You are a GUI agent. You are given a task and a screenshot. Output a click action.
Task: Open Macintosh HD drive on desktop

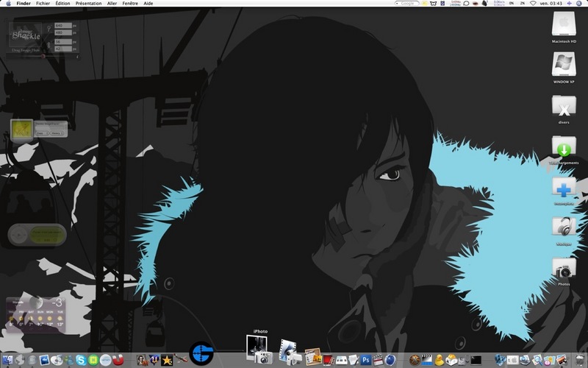point(564,24)
